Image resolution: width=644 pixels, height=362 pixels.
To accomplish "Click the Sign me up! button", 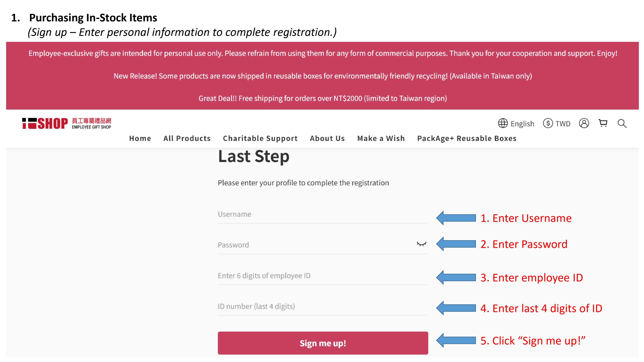I will [323, 343].
